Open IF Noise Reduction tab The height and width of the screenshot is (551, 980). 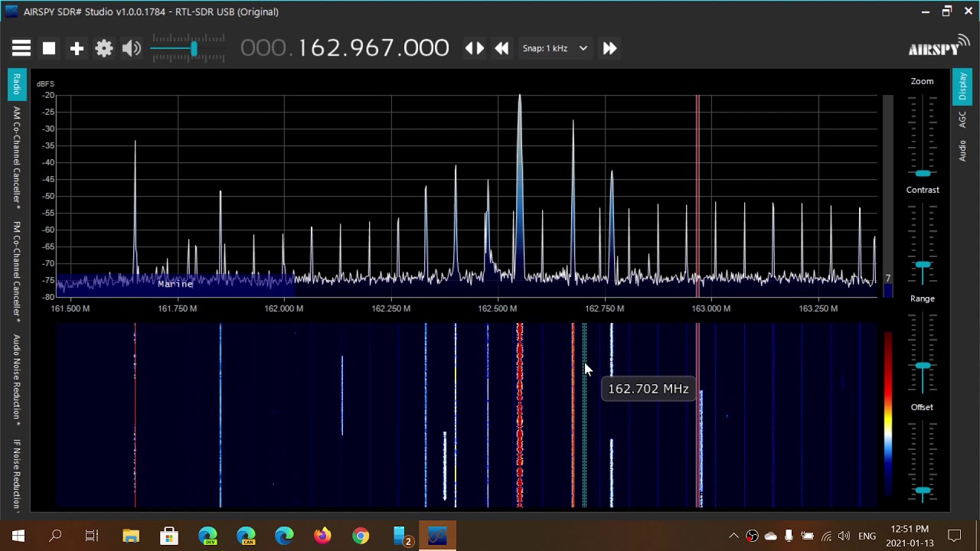(17, 474)
